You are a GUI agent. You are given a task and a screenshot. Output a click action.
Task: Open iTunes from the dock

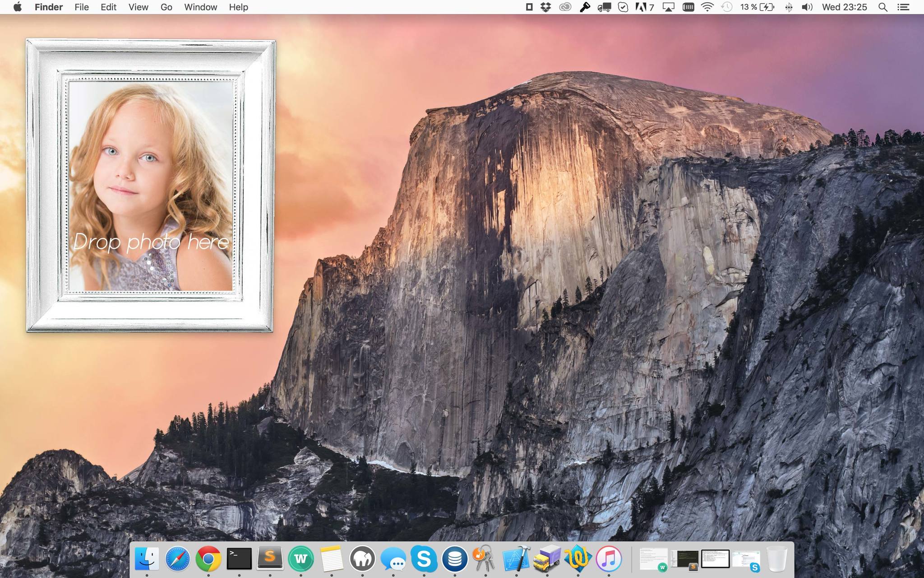click(608, 559)
